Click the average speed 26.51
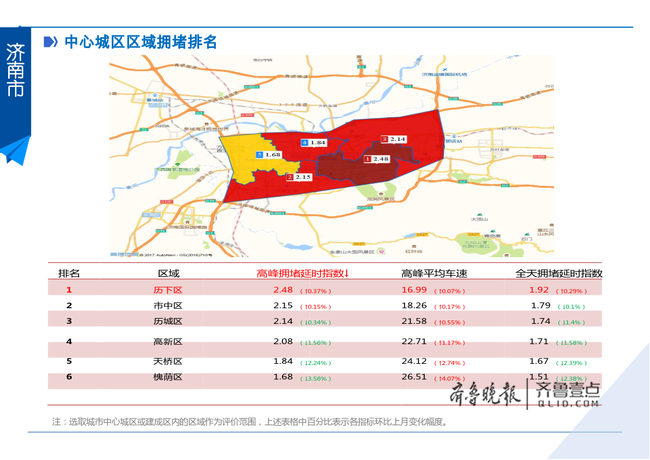 pyautogui.click(x=414, y=377)
